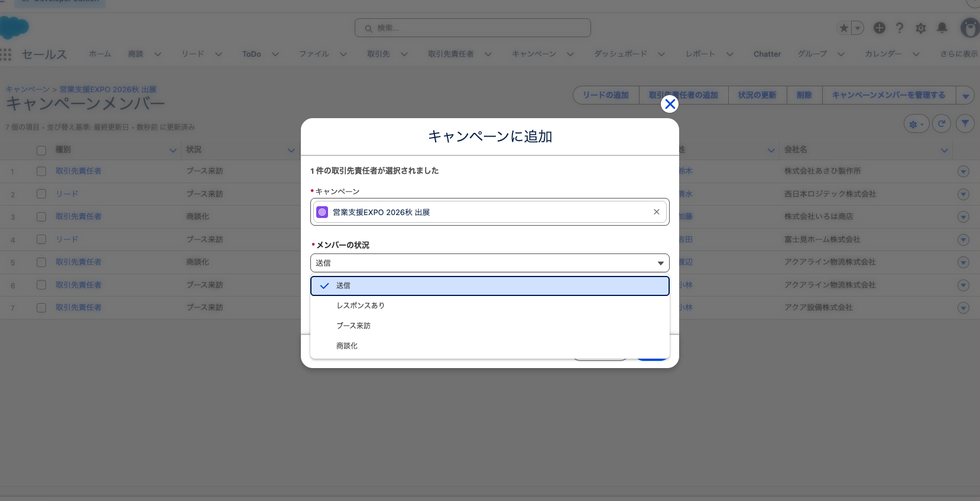
Task: Open row actions for 西日本ロジテック株式会社
Action: 963,194
